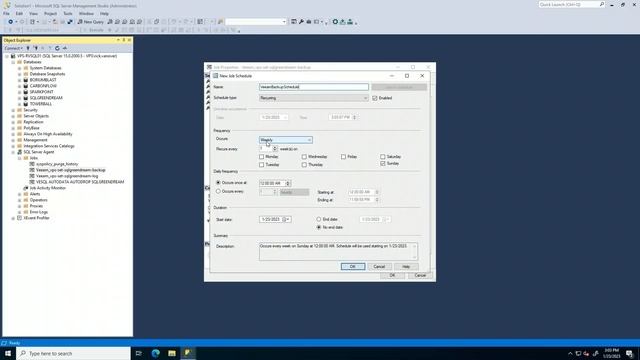This screenshot has height=360, width=640.
Task: Expand the Replication node
Action: 13,122
